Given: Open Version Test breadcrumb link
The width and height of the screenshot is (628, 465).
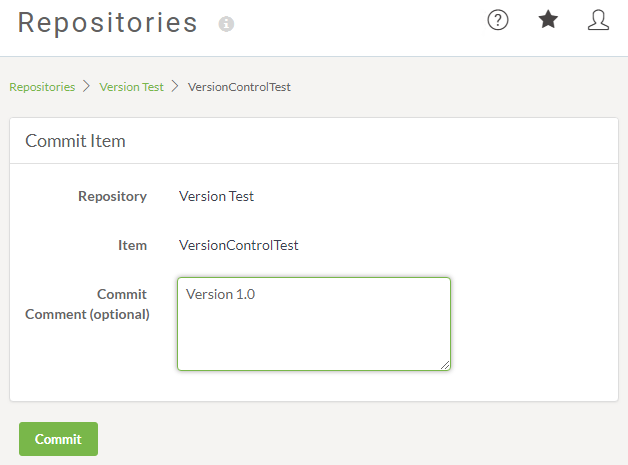Looking at the screenshot, I should (x=131, y=87).
